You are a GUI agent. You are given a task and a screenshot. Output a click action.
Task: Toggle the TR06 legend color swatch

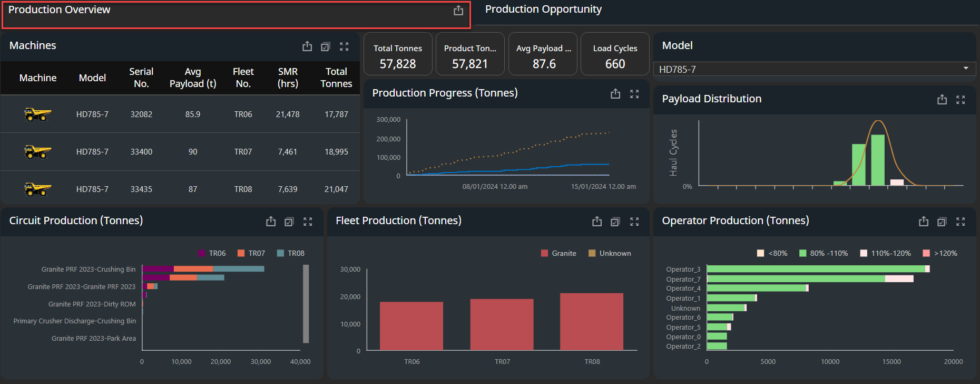click(x=202, y=253)
